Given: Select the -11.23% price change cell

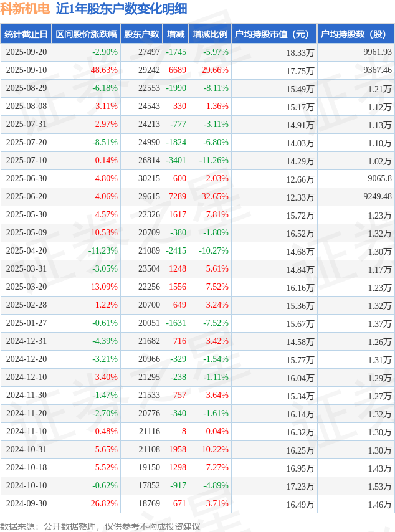Looking at the screenshot, I should [103, 251].
